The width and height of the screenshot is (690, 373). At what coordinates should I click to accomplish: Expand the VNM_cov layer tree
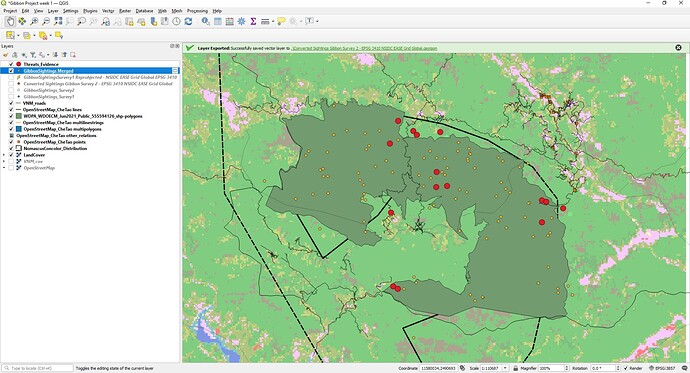tap(4, 161)
